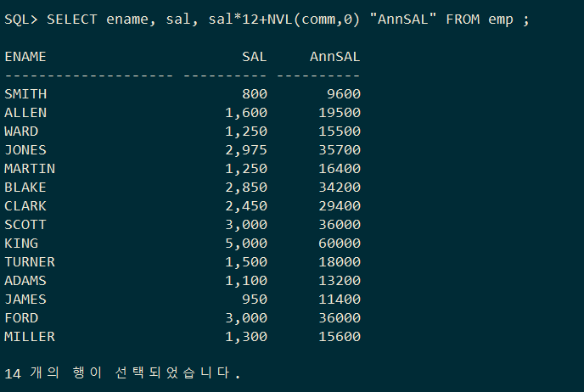Click the KING employee name
The width and height of the screenshot is (584, 392).
click(x=21, y=244)
